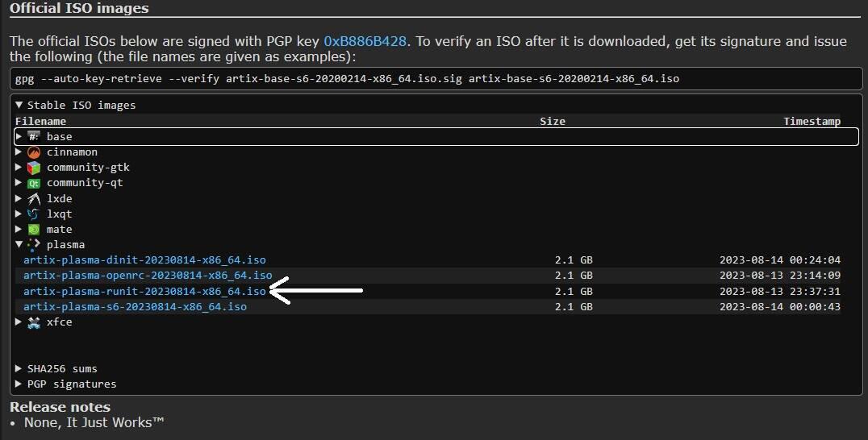Click timestamp 2023-08-14 00:24:04
868x440 pixels.
(x=780, y=259)
